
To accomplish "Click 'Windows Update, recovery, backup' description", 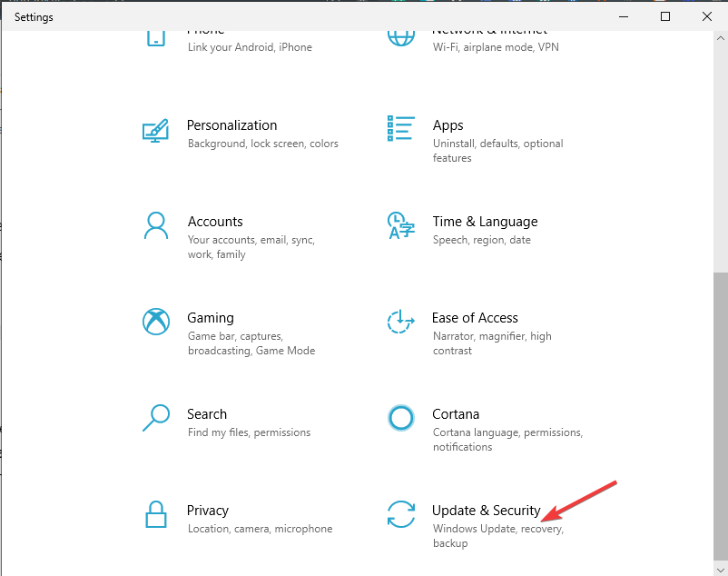I will 498,536.
